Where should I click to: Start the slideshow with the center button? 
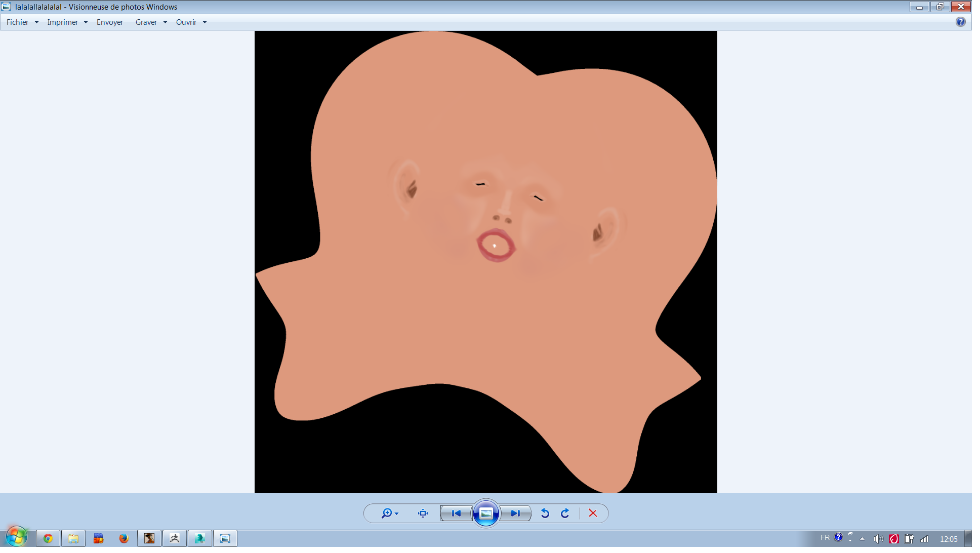[x=486, y=513]
